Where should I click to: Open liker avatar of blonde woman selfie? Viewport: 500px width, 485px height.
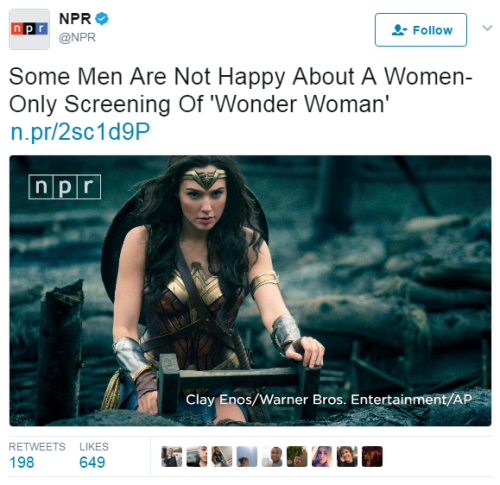[x=322, y=456]
